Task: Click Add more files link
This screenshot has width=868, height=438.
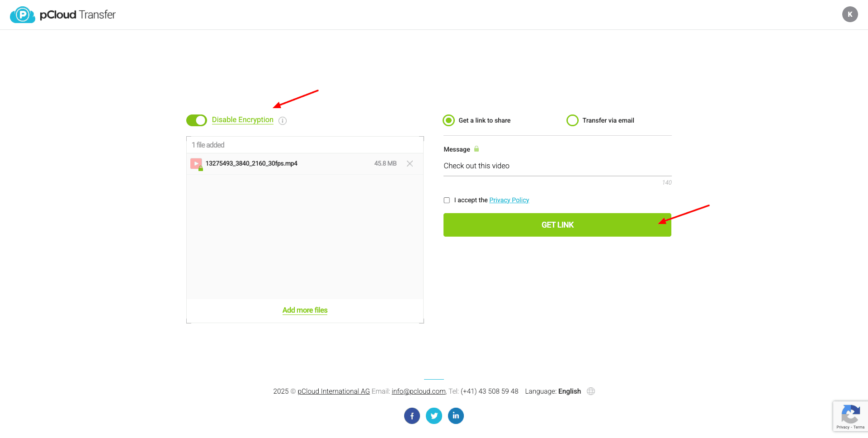Action: click(x=305, y=310)
